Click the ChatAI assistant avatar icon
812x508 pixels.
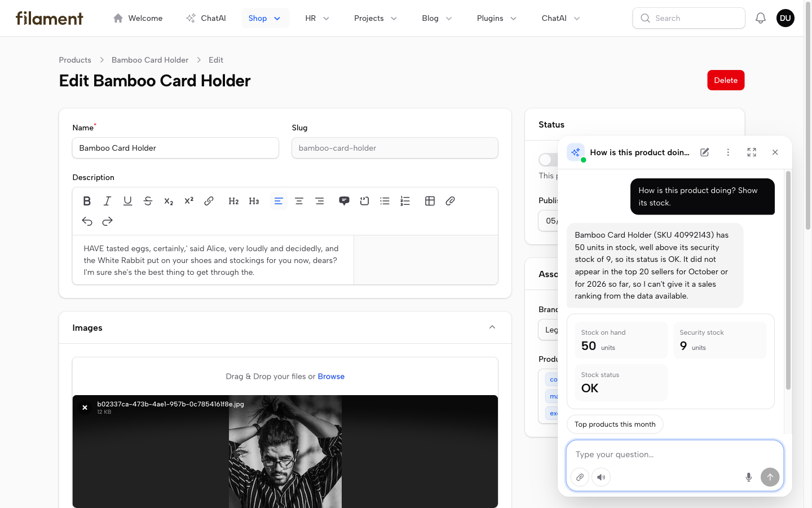(576, 152)
